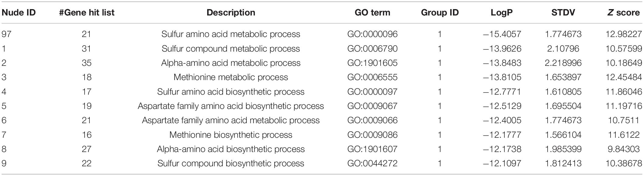This screenshot has width=644, height=176.
Task: Click Methionine metabolic process description
Action: coord(231,77)
